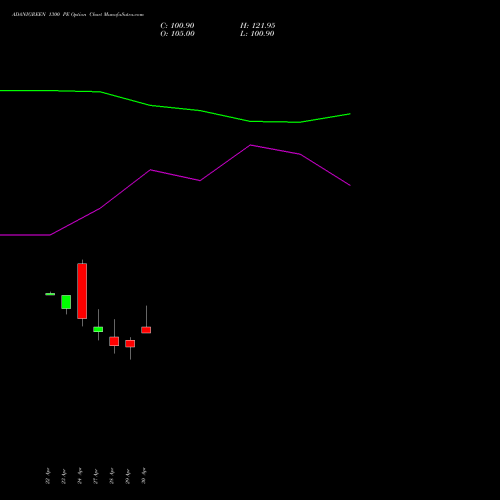500x500 pixels.
Task: Click the purple line at its highest peak
Action: [x=250, y=145]
